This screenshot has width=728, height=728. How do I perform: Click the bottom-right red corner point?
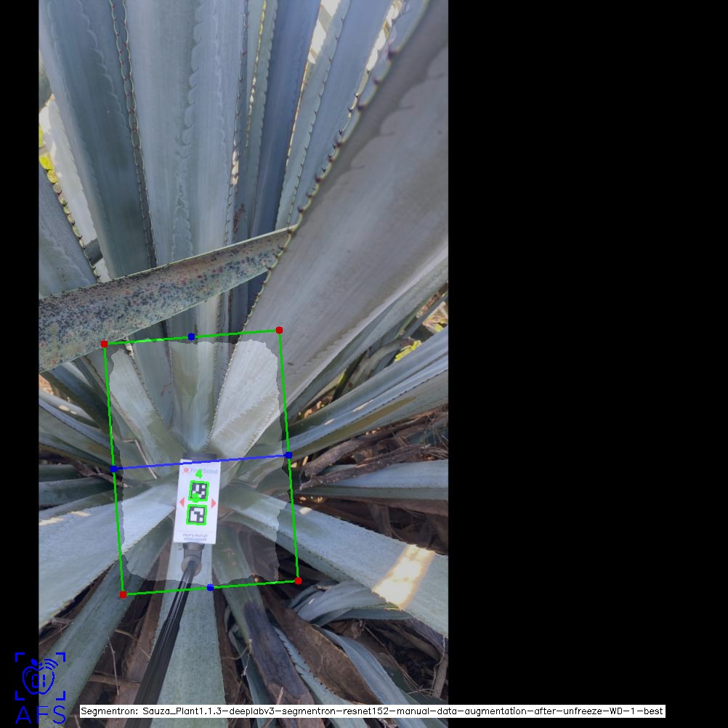pyautogui.click(x=298, y=581)
